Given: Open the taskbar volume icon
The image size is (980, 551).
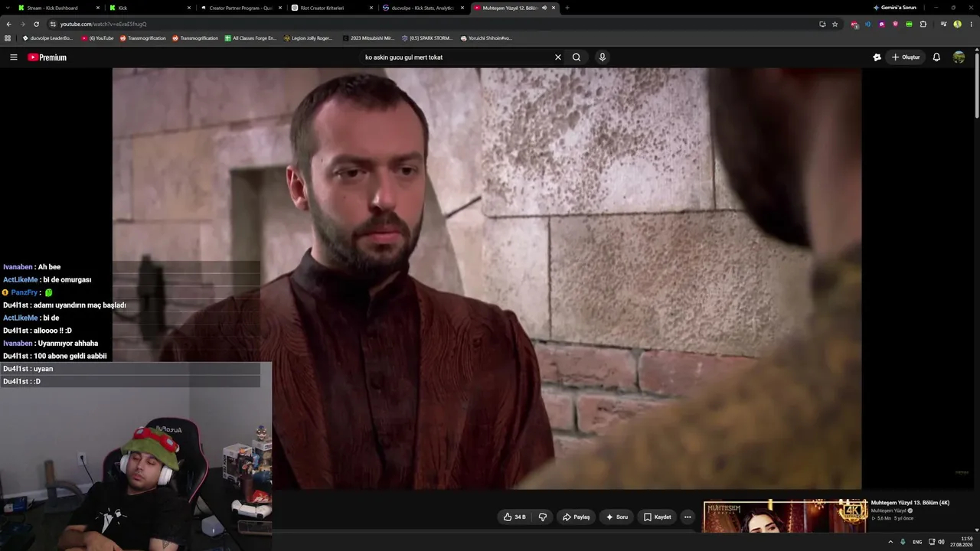Looking at the screenshot, I should click(941, 542).
